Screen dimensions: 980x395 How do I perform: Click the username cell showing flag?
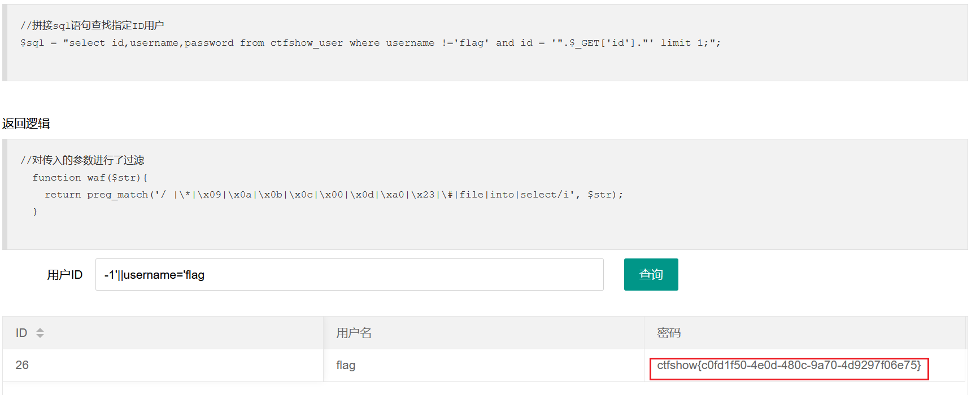tap(346, 365)
